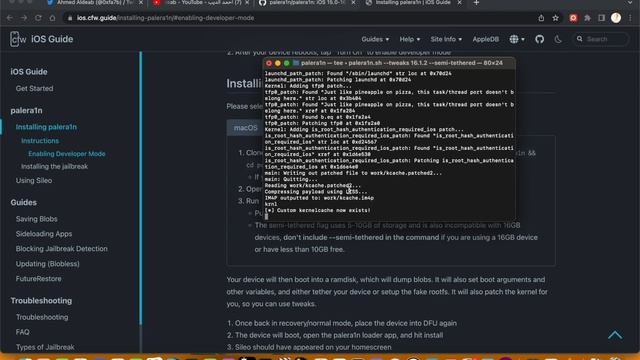Click 'Custom kernelcache now exists!' terminal line
Screen dimensions: 640x360
point(318,211)
